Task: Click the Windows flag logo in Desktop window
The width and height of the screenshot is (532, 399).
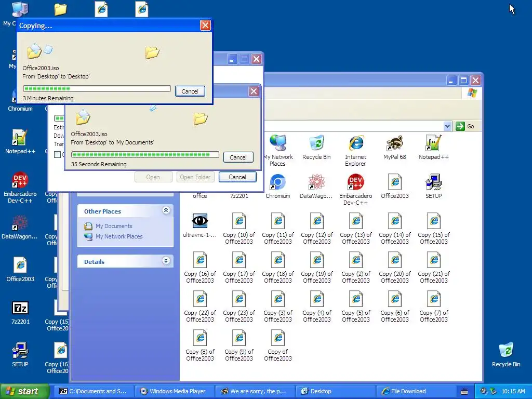Action: (x=472, y=93)
